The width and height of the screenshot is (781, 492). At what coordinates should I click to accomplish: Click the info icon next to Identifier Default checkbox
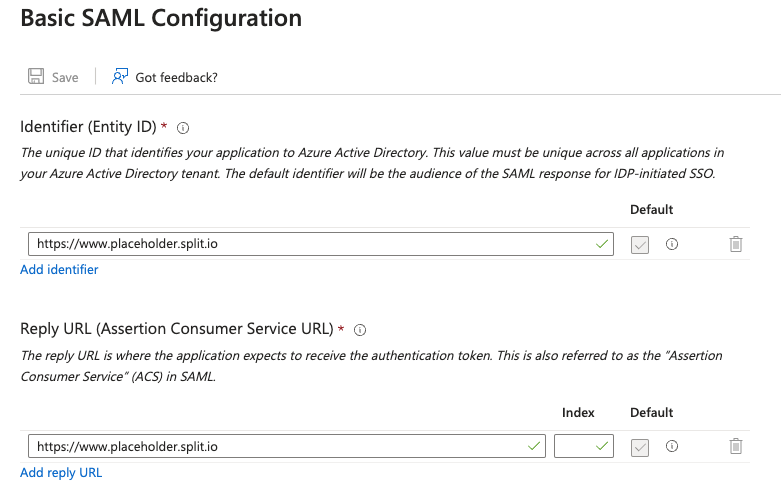[x=672, y=243]
